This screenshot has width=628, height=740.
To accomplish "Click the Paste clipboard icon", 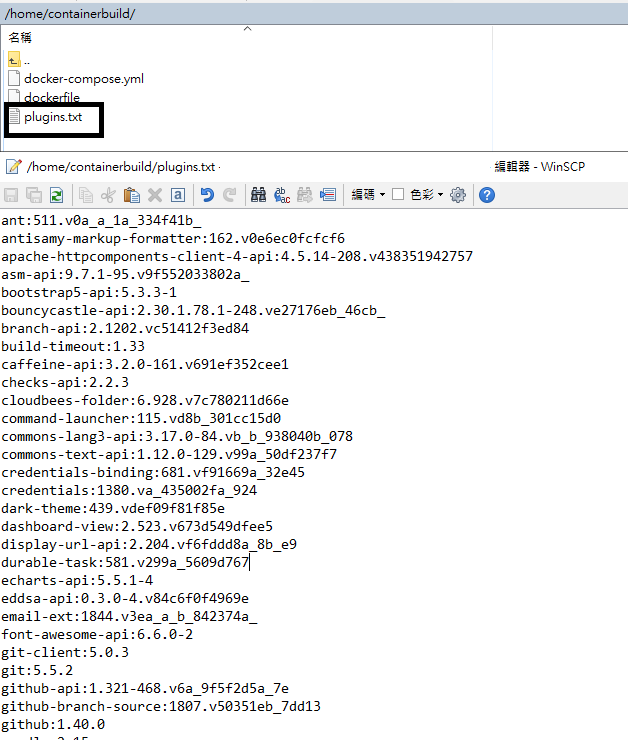I will click(131, 195).
